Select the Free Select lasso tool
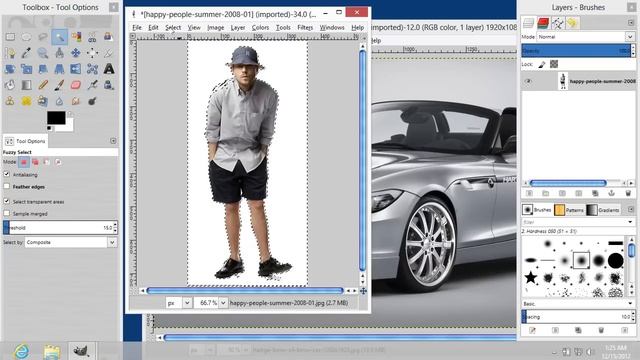Viewport: 640px width, 360px height. pos(43,37)
